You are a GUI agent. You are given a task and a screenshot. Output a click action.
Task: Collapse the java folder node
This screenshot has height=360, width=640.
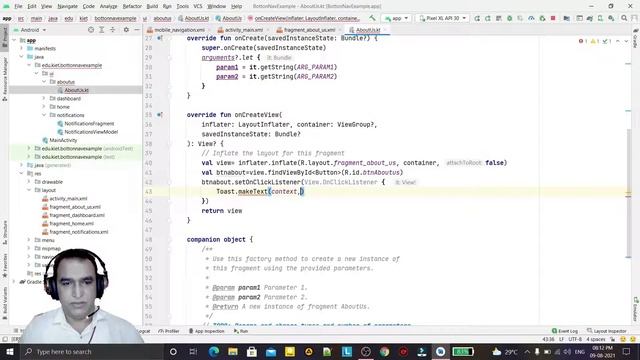(22, 57)
